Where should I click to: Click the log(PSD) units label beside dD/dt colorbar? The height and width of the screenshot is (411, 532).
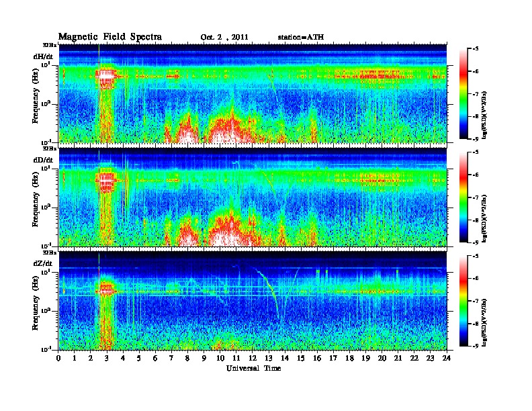point(484,218)
